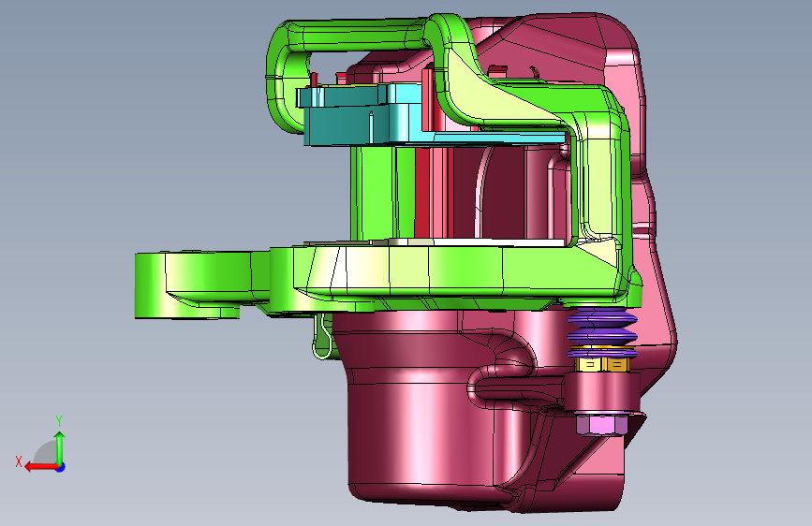
Task: Click the green Y axis arrow of the triad
Action: (60, 447)
